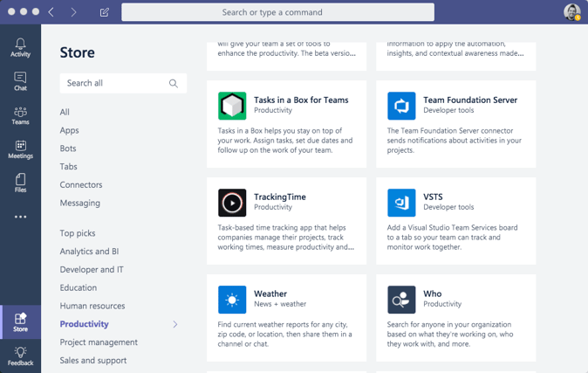Open Education category
The image size is (588, 373).
79,287
